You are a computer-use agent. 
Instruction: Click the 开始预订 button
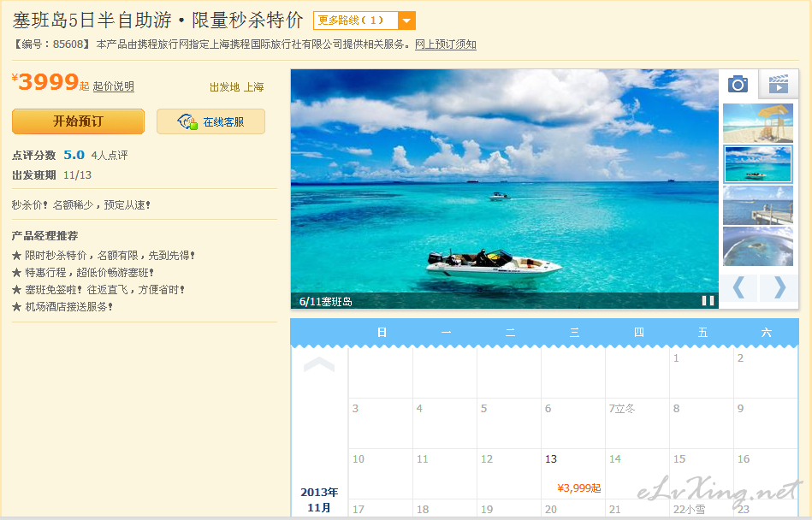(78, 121)
